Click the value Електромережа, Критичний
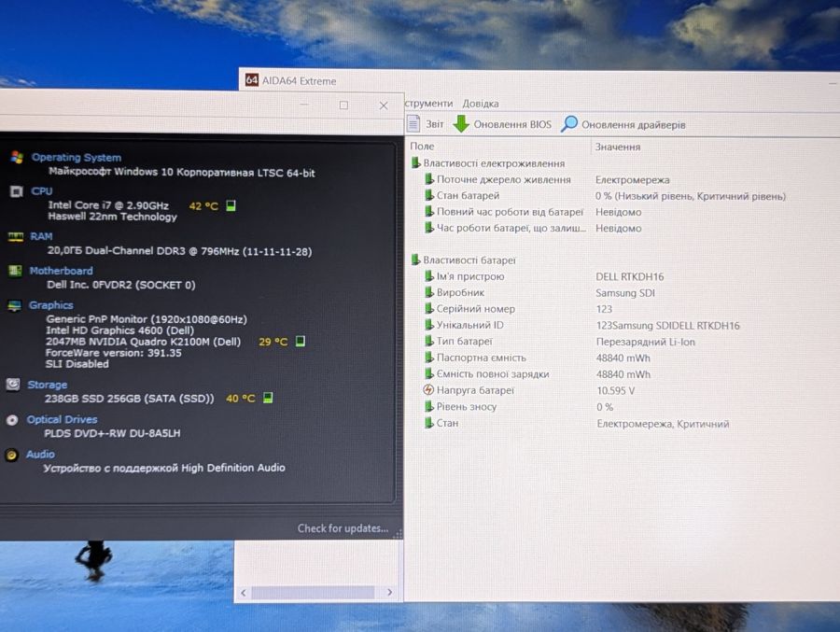 click(663, 424)
